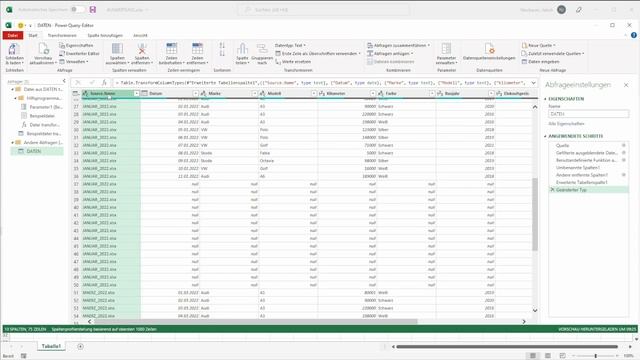Click gear icon beside Quelle step

coord(623,145)
